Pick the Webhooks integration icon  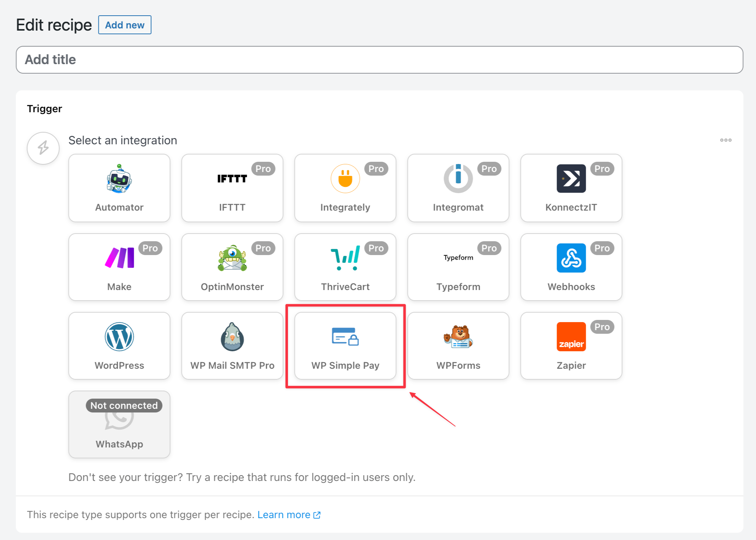point(571,258)
